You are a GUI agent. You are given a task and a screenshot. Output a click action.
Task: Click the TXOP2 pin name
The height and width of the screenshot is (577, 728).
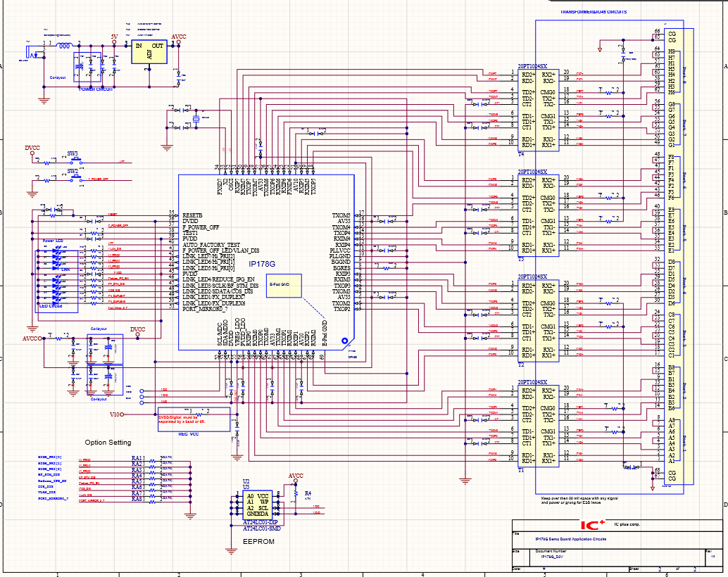(x=342, y=309)
